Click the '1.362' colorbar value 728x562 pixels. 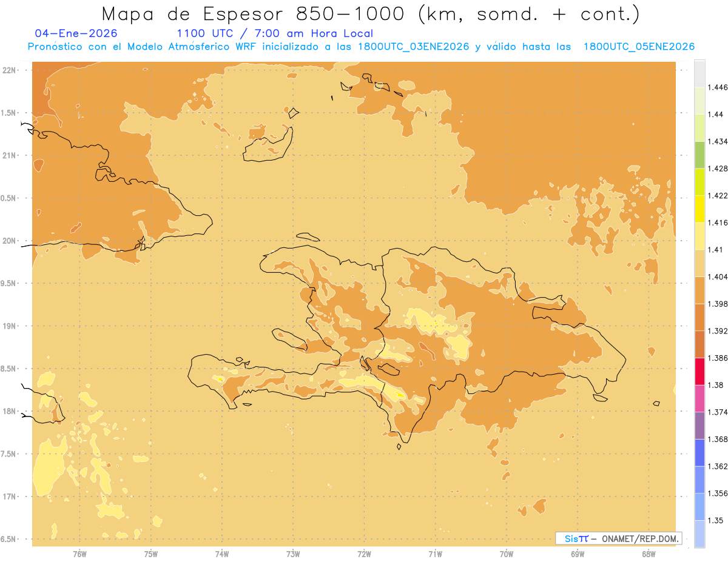pyautogui.click(x=718, y=466)
